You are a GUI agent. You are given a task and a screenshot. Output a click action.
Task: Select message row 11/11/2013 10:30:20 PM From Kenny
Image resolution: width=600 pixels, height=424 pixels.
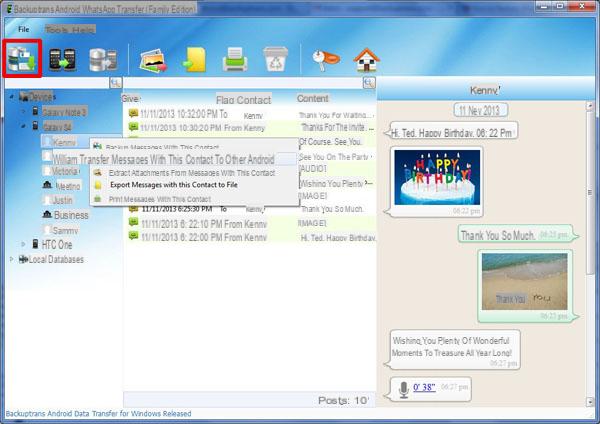[251, 127]
